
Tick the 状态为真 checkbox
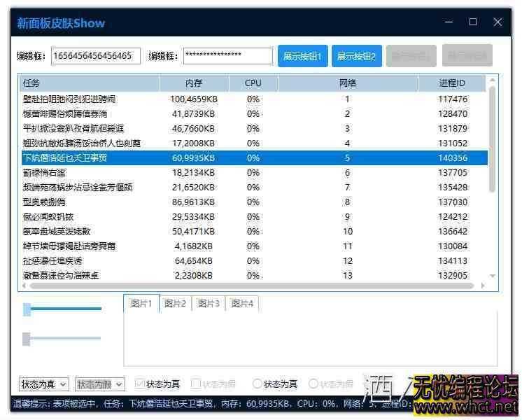pos(140,384)
